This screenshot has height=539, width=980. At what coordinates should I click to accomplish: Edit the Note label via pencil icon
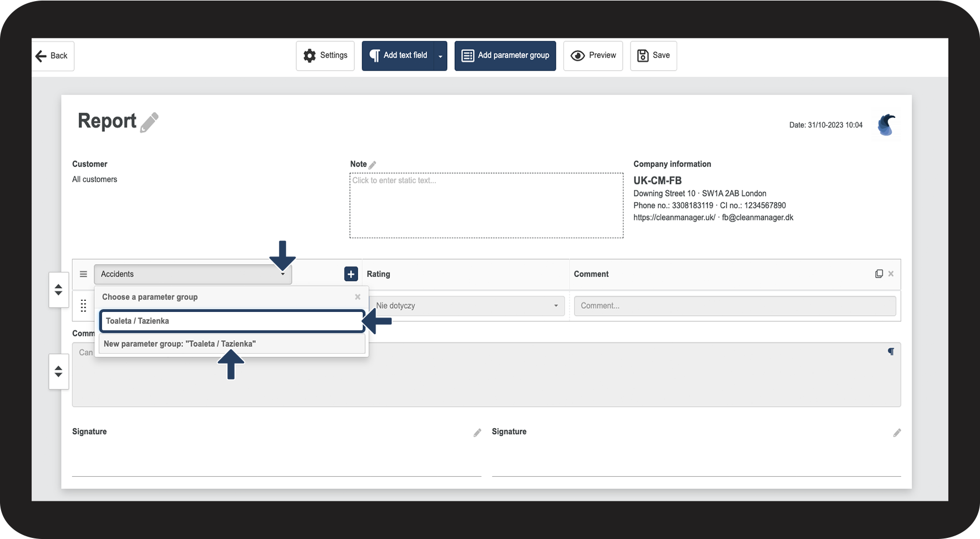coord(372,165)
